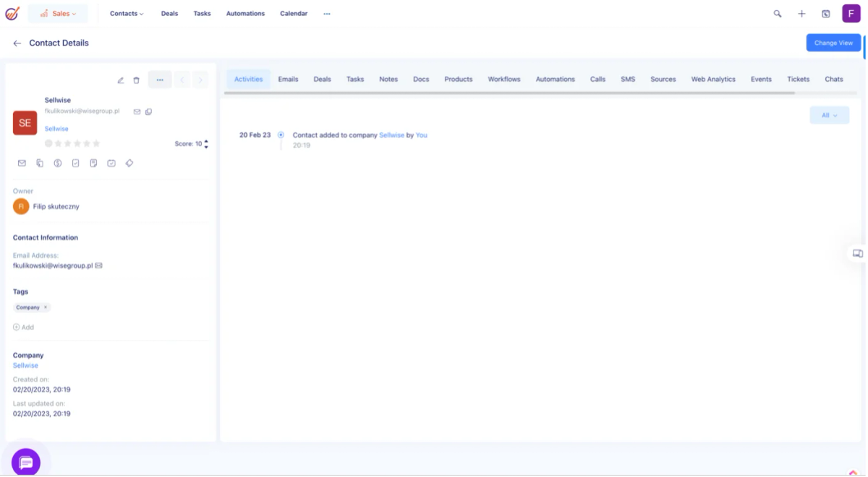Open the Sources tab
Screen dimensions: 868x477
tap(663, 79)
